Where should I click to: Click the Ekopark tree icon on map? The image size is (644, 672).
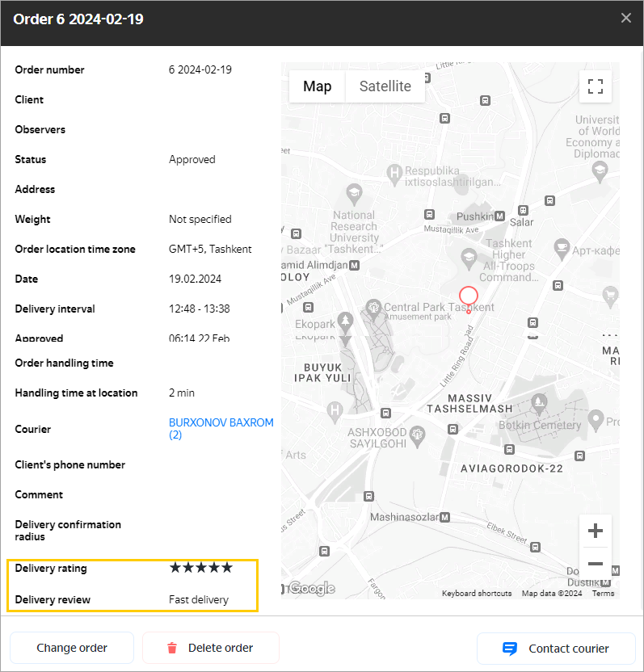pos(346,321)
